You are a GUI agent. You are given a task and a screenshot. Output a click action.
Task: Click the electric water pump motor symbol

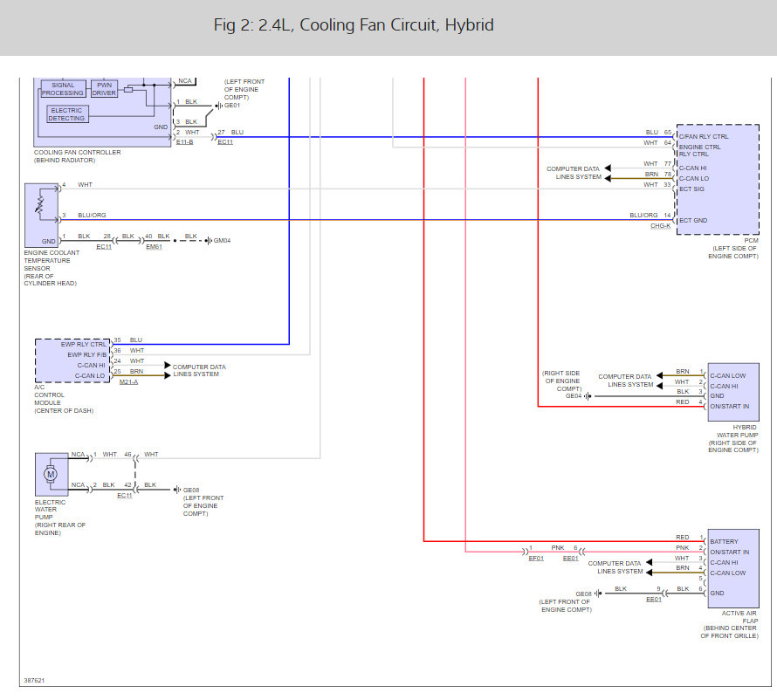51,474
